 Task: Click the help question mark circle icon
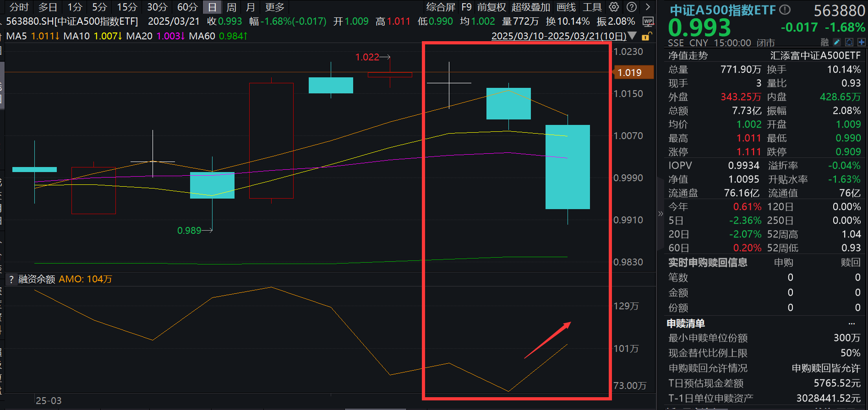point(631,7)
